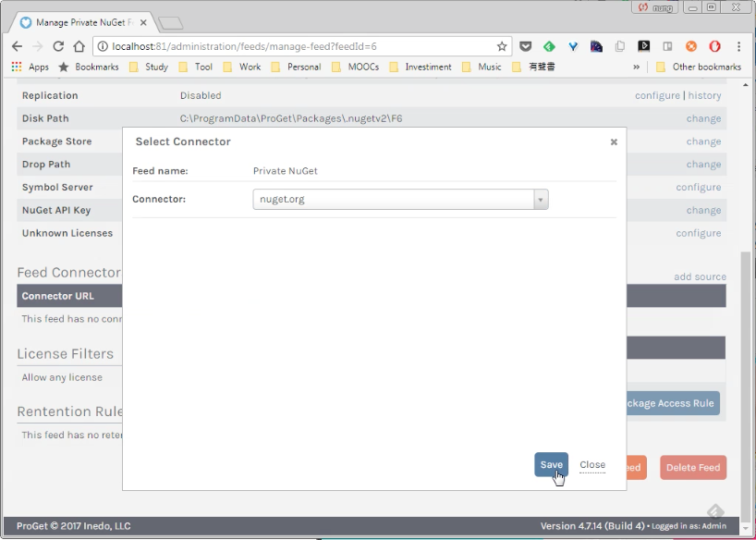Click the 'Allow any license' text
Image resolution: width=756 pixels, height=540 pixels.
coord(62,377)
